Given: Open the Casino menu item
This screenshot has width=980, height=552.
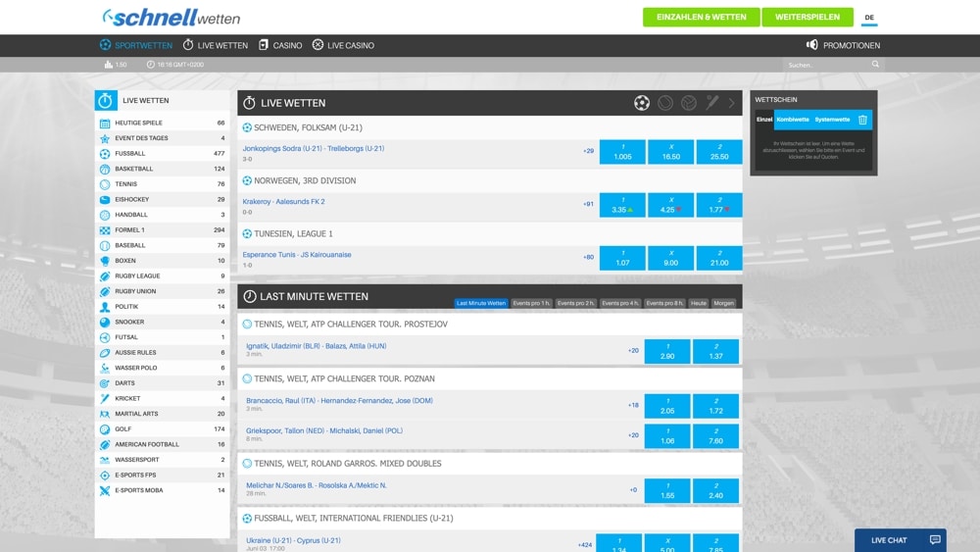Looking at the screenshot, I should tap(280, 45).
